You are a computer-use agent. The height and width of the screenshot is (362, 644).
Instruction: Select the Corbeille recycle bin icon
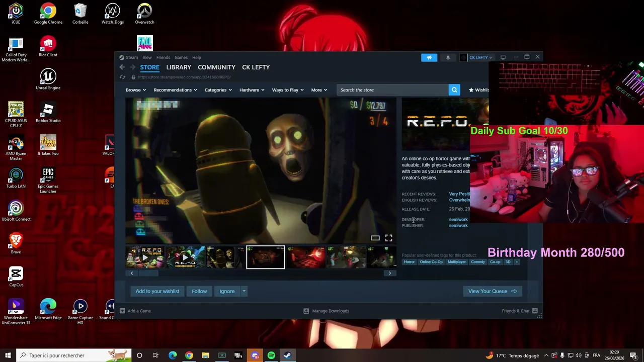coord(80,14)
